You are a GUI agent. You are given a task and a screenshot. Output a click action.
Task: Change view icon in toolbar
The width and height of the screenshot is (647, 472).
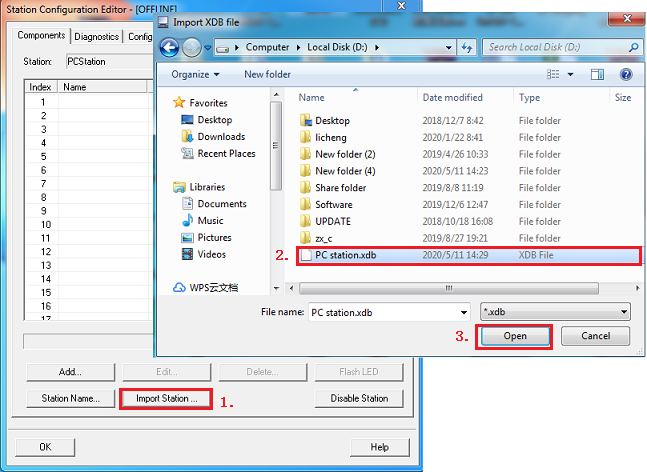[x=553, y=75]
